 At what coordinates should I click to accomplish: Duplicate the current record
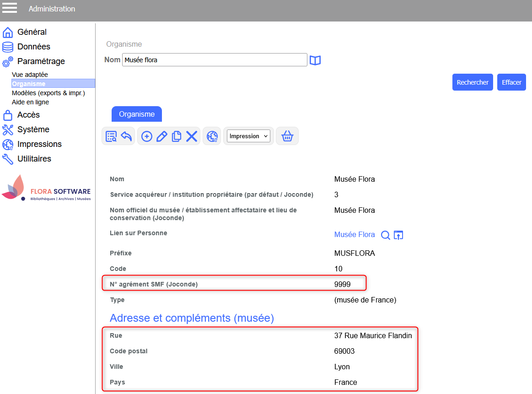click(x=177, y=136)
